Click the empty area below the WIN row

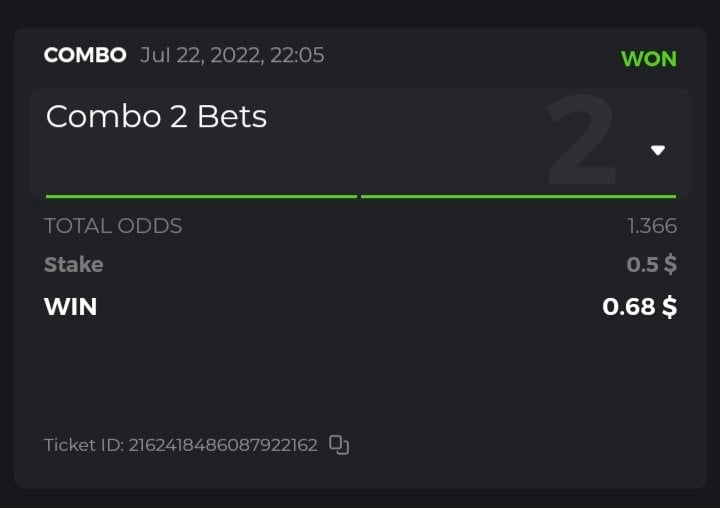pos(360,375)
